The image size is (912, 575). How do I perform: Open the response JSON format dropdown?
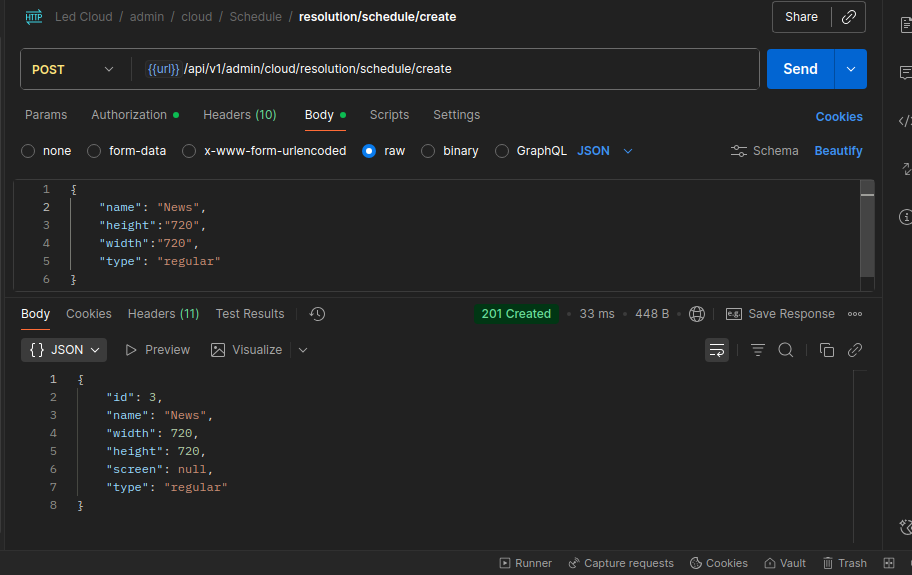[x=65, y=350]
